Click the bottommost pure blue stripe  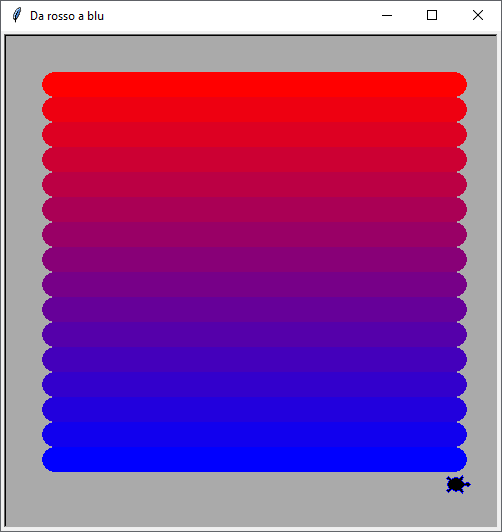254,459
